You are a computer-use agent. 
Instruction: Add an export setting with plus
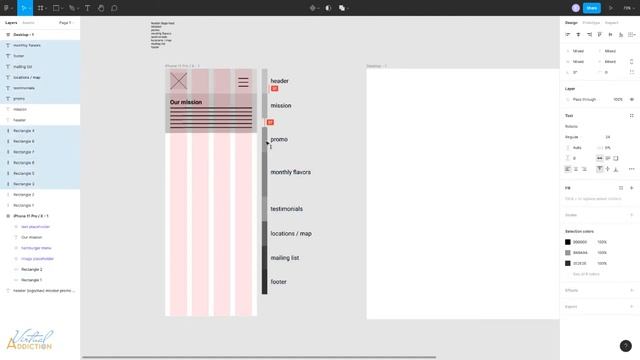(x=631, y=307)
